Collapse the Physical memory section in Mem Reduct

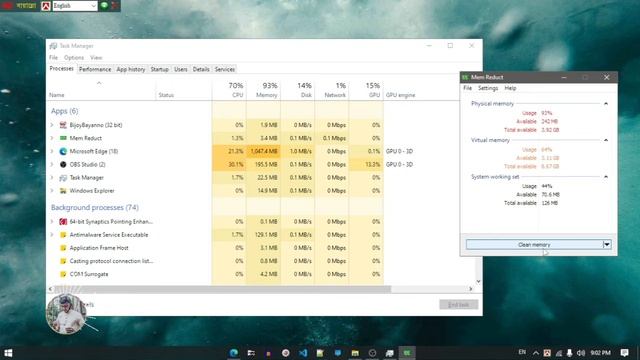(606, 104)
